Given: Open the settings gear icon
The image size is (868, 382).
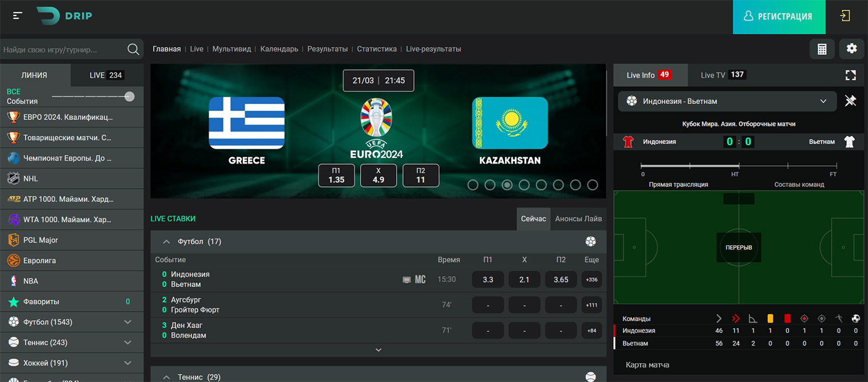Looking at the screenshot, I should coord(851,49).
